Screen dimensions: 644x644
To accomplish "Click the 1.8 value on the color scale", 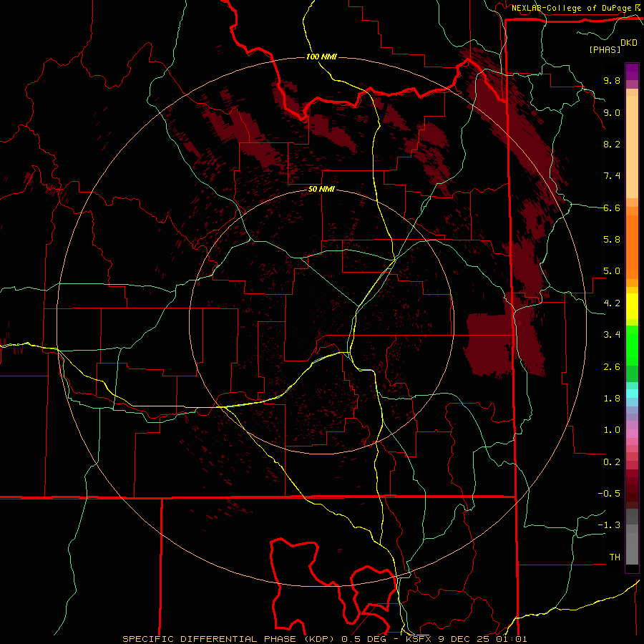I will (612, 399).
